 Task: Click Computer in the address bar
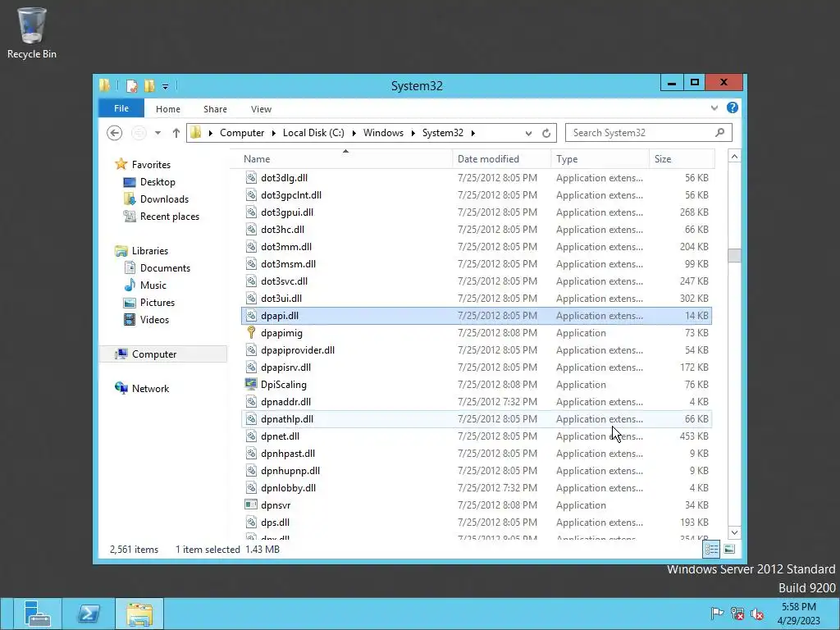242,133
